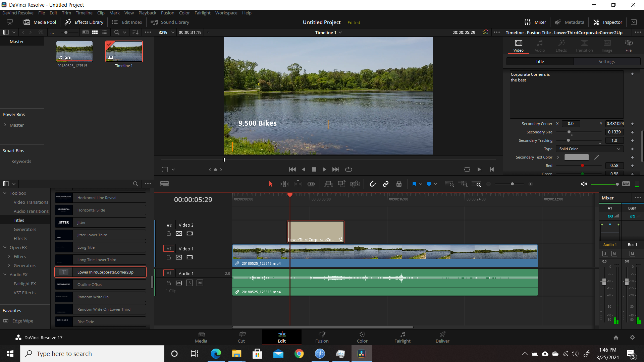Click custom zoom icon
Image resolution: width=644 pixels, height=362 pixels.
(x=476, y=184)
